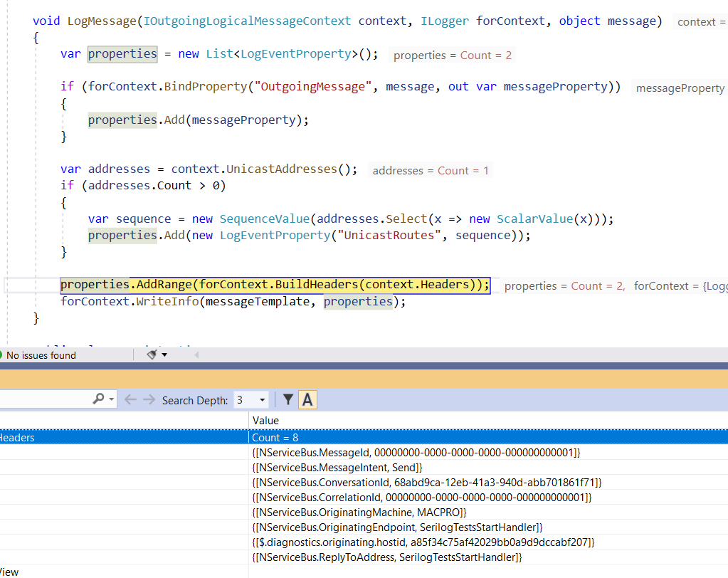Click the search magnifier icon in the toolbar
The image size is (728, 578).
click(x=99, y=399)
